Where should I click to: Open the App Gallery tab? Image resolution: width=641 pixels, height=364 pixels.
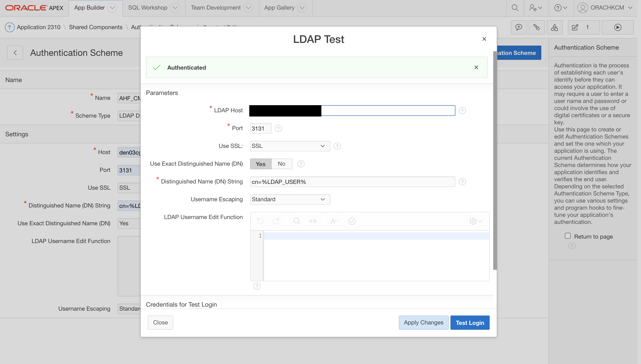(279, 8)
